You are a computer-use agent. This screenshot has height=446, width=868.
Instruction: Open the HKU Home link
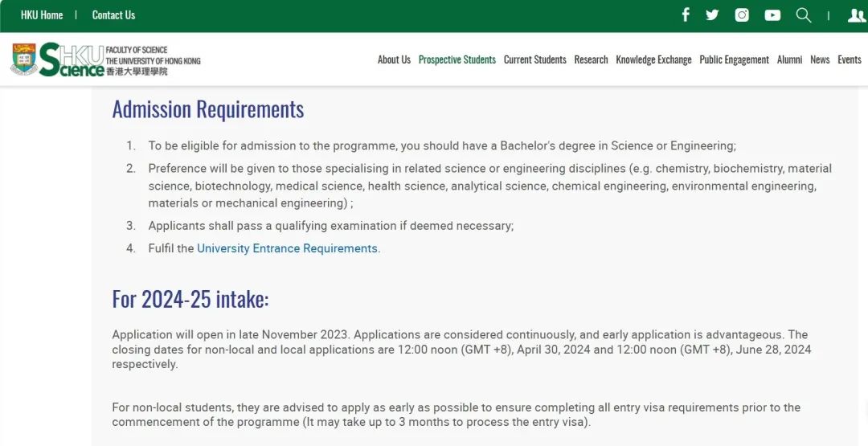pos(42,15)
